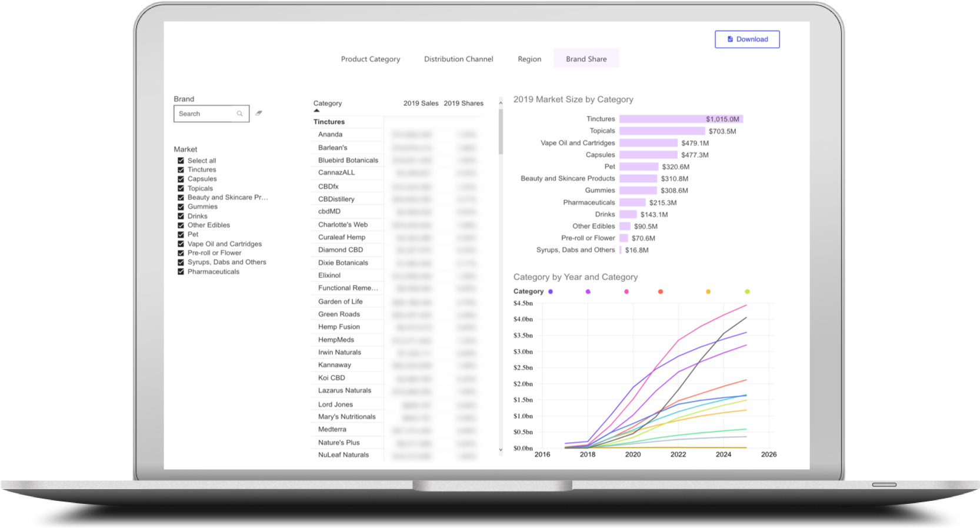
Task: Toggle the Select all checkbox
Action: [x=181, y=161]
